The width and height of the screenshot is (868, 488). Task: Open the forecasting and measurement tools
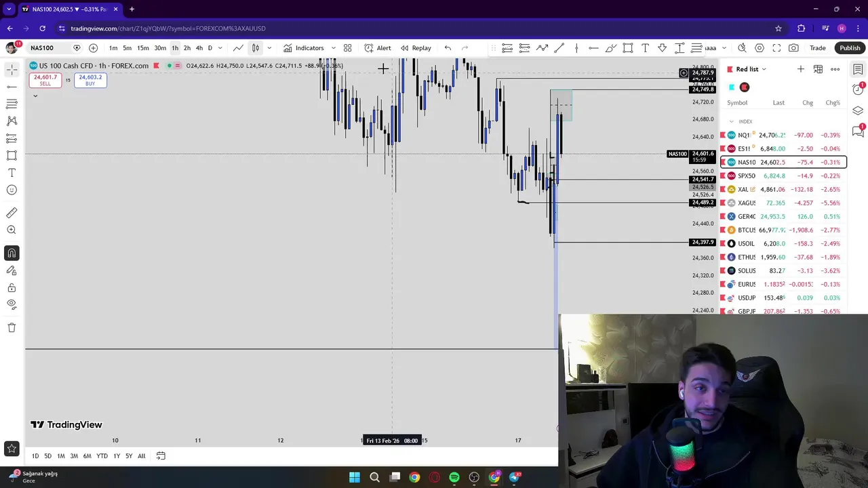pos(12,138)
